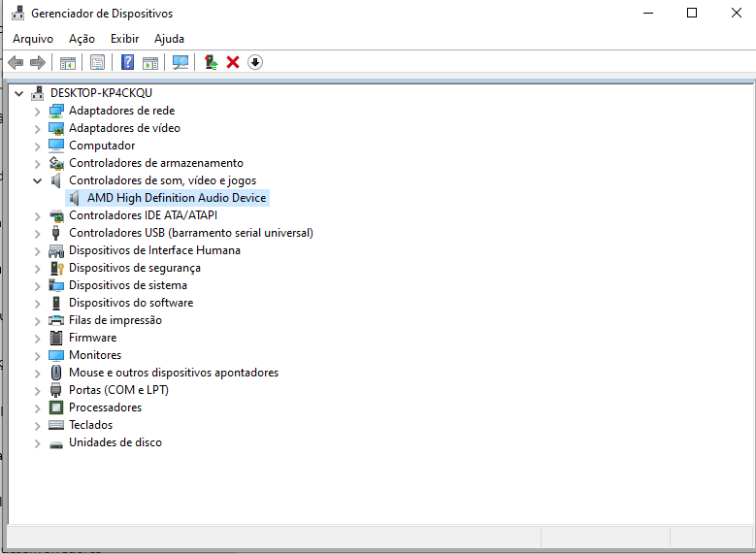
Task: Toggle the action pane toolbar icon
Action: (150, 63)
